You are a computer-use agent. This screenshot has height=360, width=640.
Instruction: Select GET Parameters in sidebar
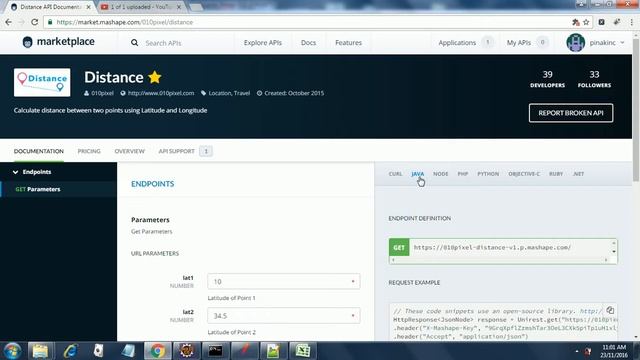click(x=38, y=189)
